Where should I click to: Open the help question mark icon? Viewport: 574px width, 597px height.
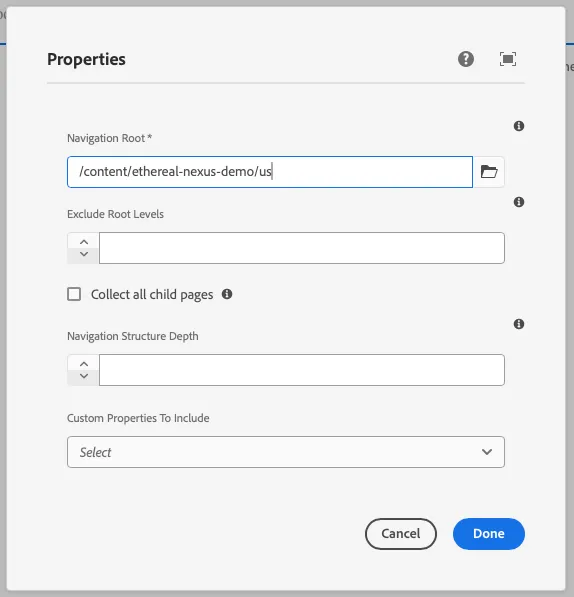466,59
